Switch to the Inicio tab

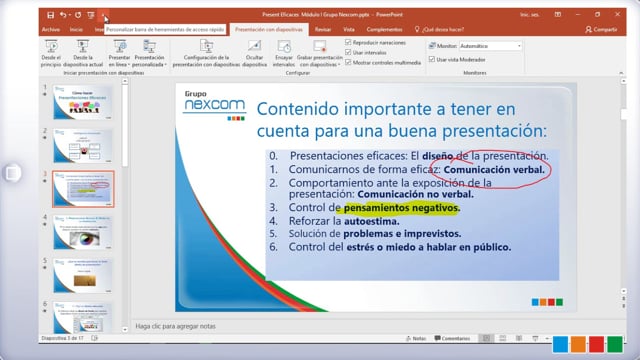tap(76, 29)
